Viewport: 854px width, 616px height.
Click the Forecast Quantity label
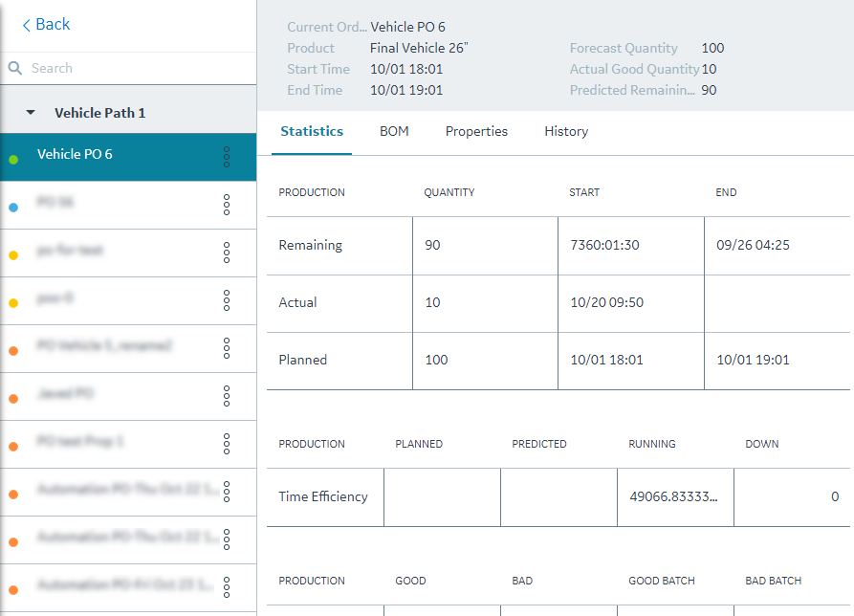coord(624,48)
